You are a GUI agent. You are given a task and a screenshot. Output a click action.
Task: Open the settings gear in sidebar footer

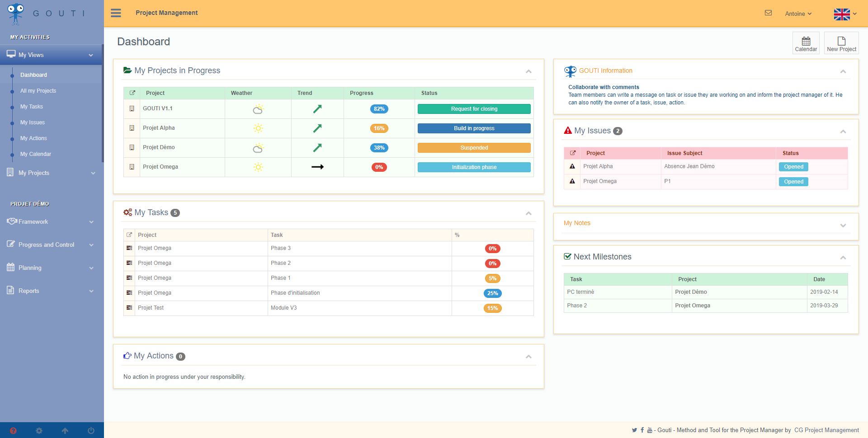click(39, 431)
